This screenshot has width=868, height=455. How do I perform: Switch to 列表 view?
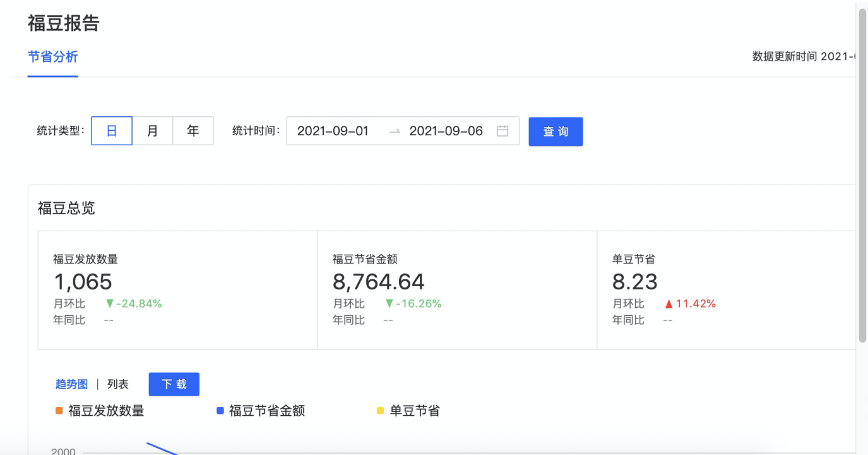click(x=118, y=384)
